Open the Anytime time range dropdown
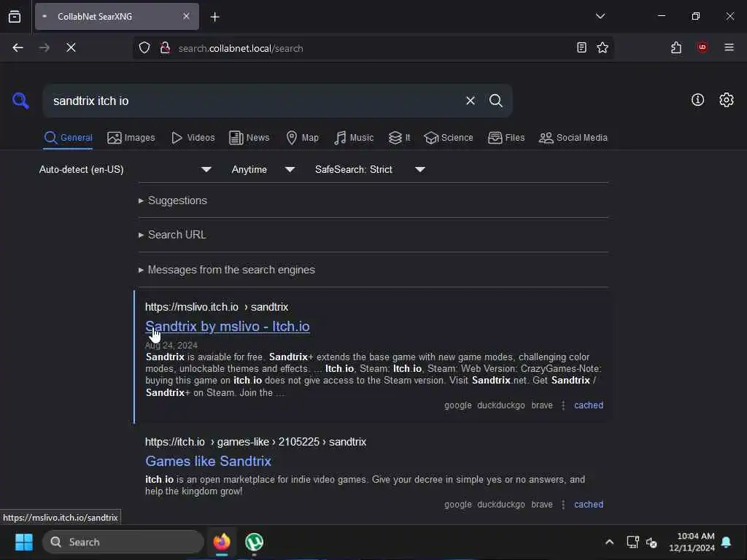The width and height of the screenshot is (747, 560). click(x=263, y=169)
